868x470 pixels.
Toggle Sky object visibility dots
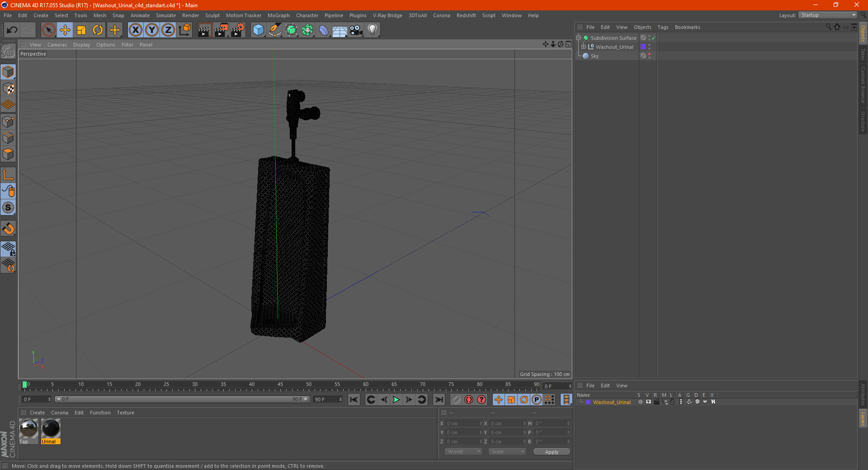pyautogui.click(x=650, y=56)
